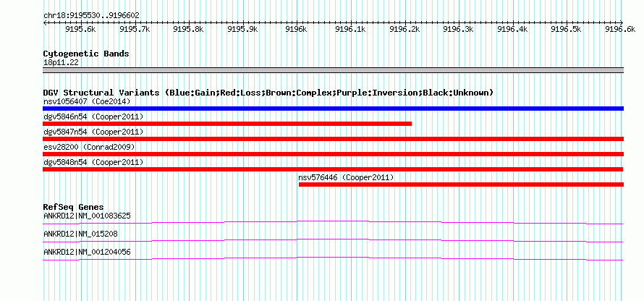Image resolution: width=644 pixels, height=301 pixels.
Task: Click the 9196.4k ruler tick label
Action: (512, 29)
